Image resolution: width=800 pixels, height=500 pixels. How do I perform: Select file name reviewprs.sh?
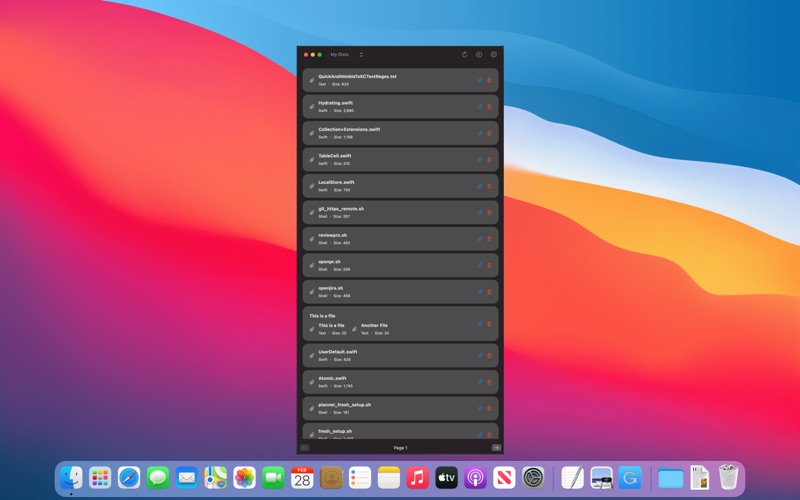[x=333, y=236]
